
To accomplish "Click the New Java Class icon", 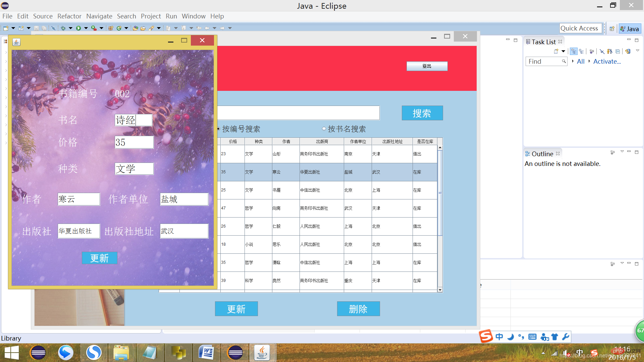I will pos(119,28).
